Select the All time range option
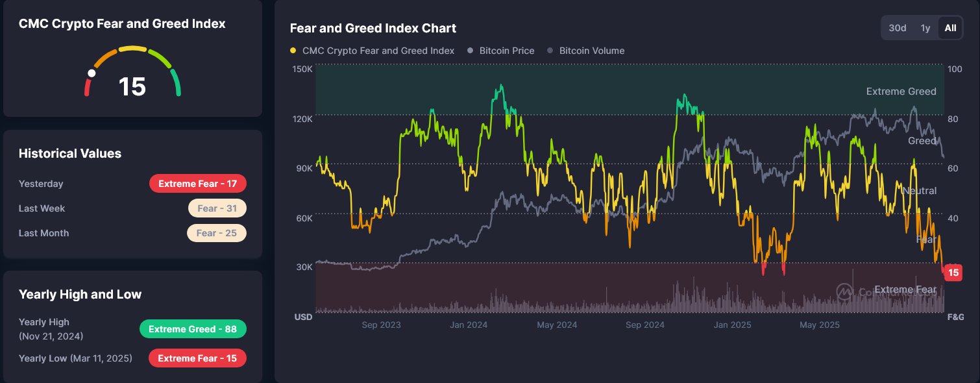 950,28
